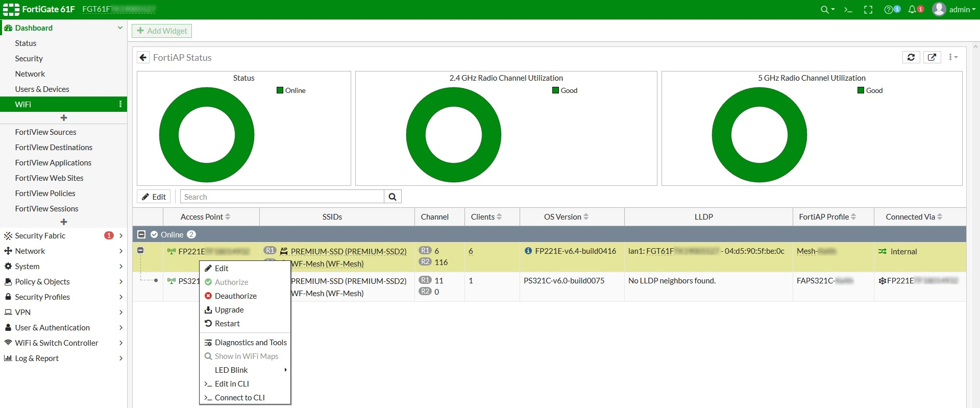Screen dimensions: 980x408
Task: Open the notifications bell icon
Action: 912,10
